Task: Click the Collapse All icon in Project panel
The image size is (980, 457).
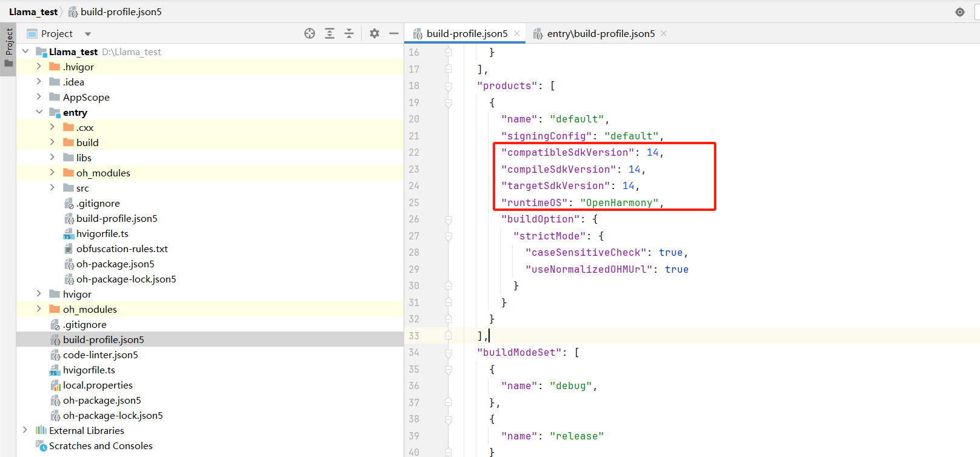Action: (x=349, y=33)
